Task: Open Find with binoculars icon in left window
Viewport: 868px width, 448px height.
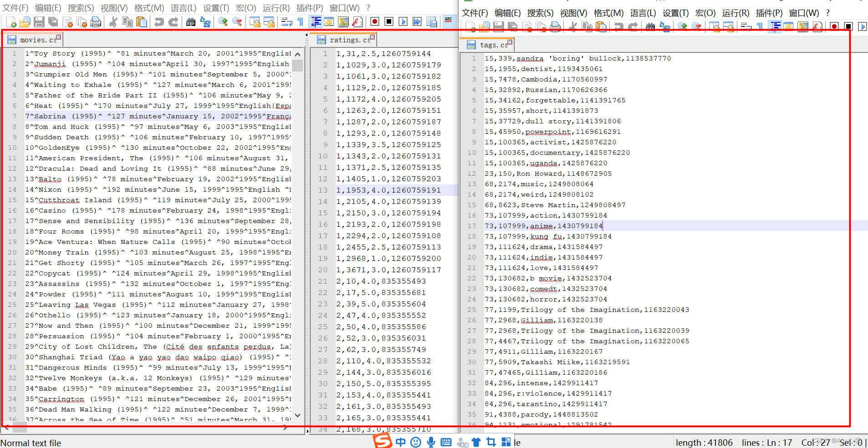Action: [x=191, y=22]
